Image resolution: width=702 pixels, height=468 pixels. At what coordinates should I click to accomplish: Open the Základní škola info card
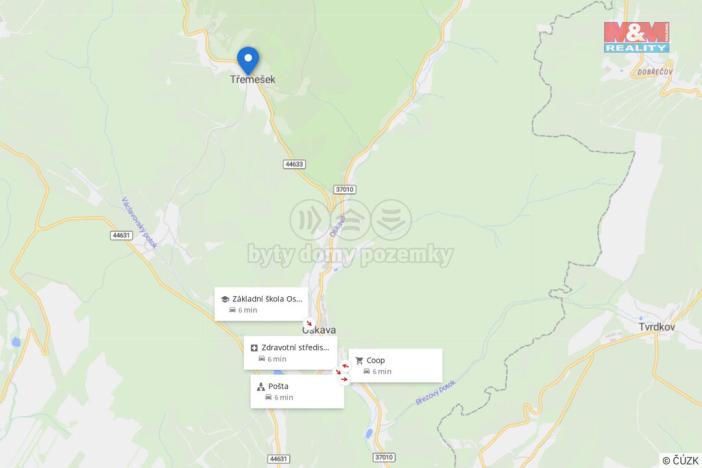coord(261,304)
